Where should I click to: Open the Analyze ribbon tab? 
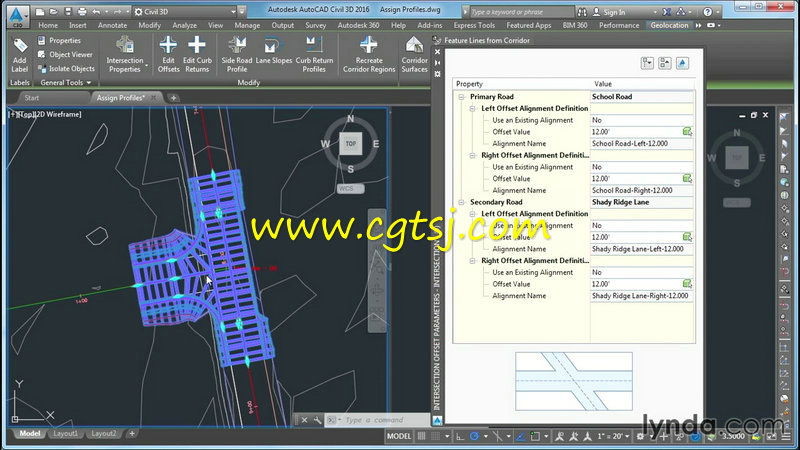(x=185, y=25)
